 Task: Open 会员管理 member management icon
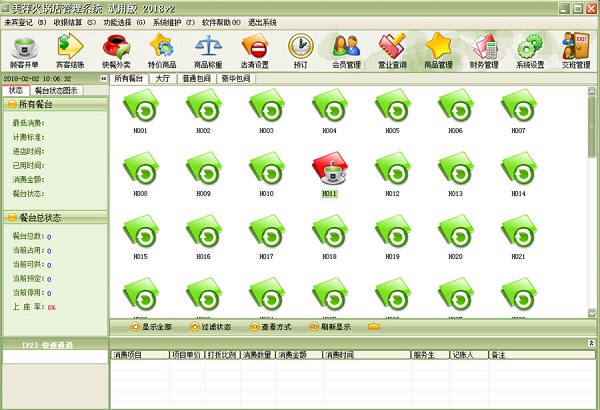point(346,51)
